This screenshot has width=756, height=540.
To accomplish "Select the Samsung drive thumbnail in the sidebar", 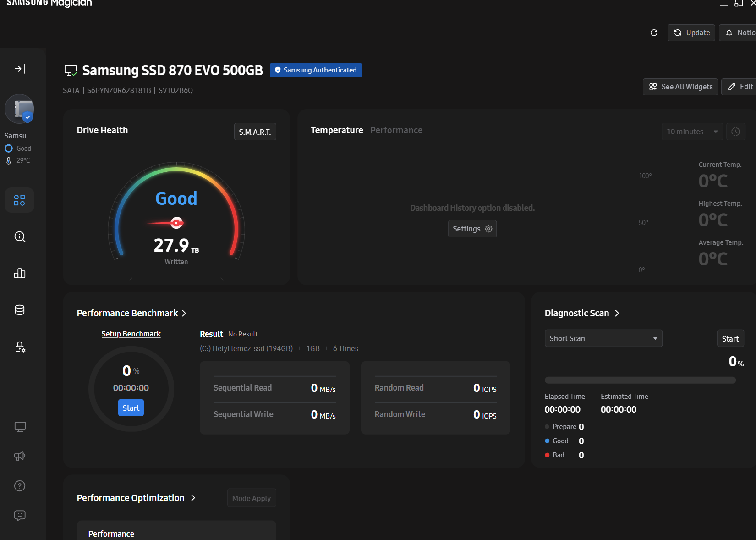I will (20, 109).
